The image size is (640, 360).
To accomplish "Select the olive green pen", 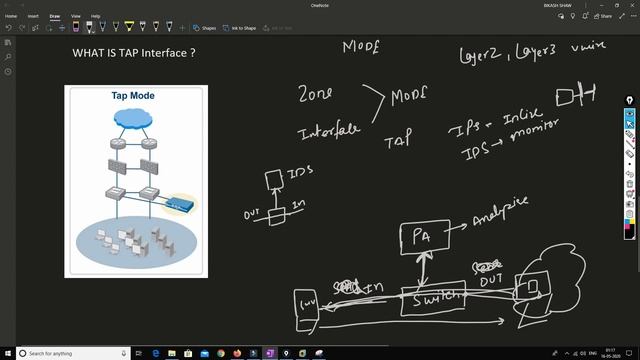I will (x=116, y=27).
